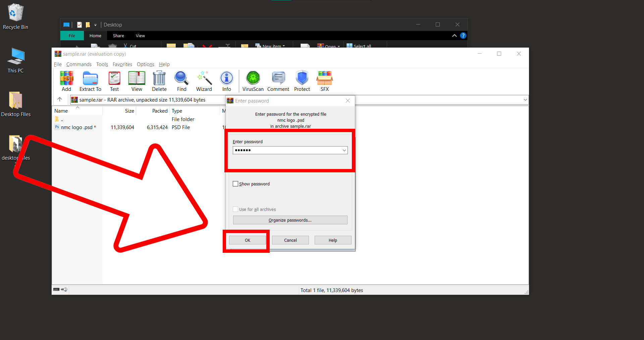Open the archive Comment tool
The width and height of the screenshot is (644, 340).
pyautogui.click(x=278, y=80)
